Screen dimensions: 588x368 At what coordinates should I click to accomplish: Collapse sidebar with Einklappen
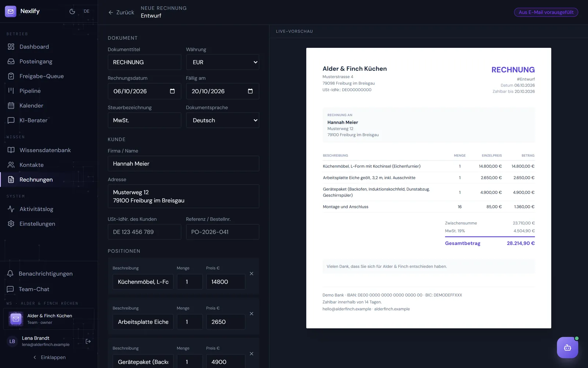point(49,357)
